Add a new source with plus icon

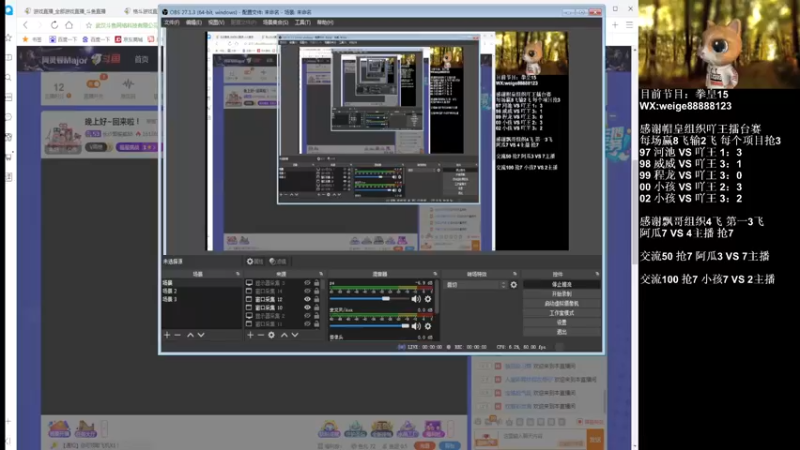pyautogui.click(x=250, y=335)
